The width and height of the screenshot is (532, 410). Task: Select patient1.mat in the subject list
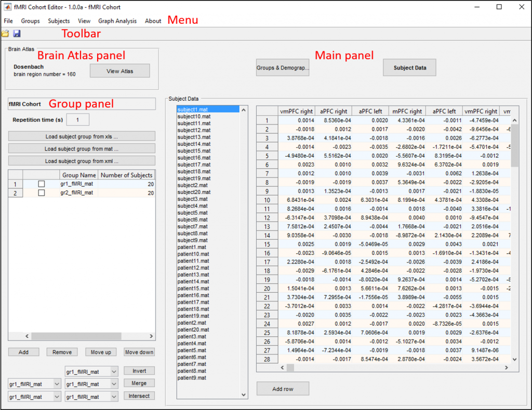192,247
